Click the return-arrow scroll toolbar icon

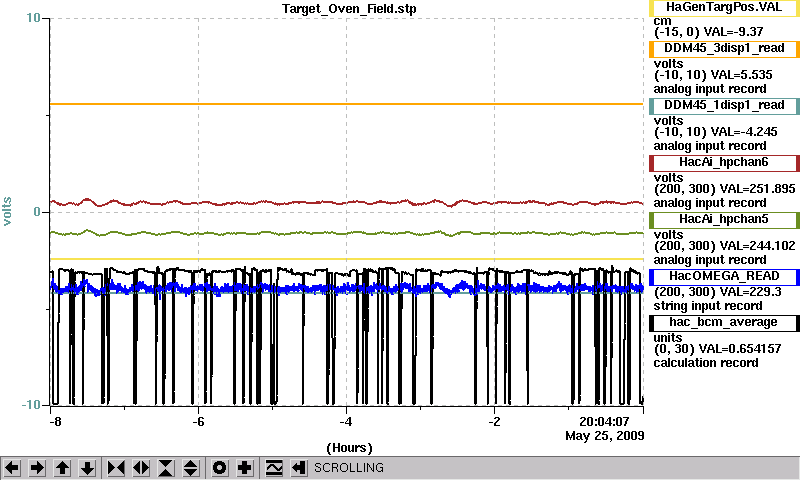pyautogui.click(x=299, y=468)
